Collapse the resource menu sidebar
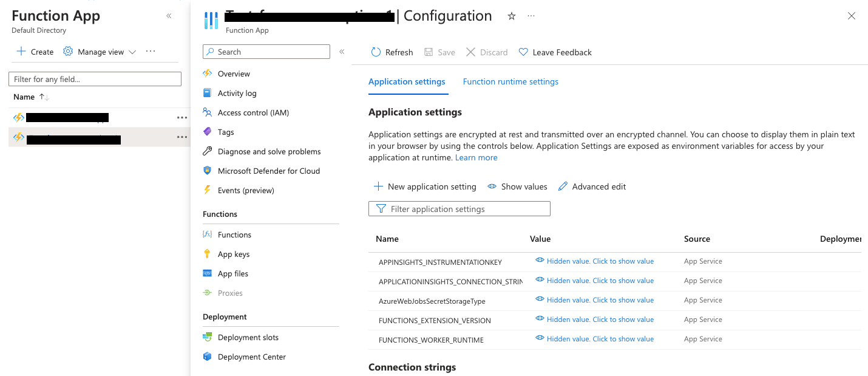The height and width of the screenshot is (376, 868). (x=342, y=52)
